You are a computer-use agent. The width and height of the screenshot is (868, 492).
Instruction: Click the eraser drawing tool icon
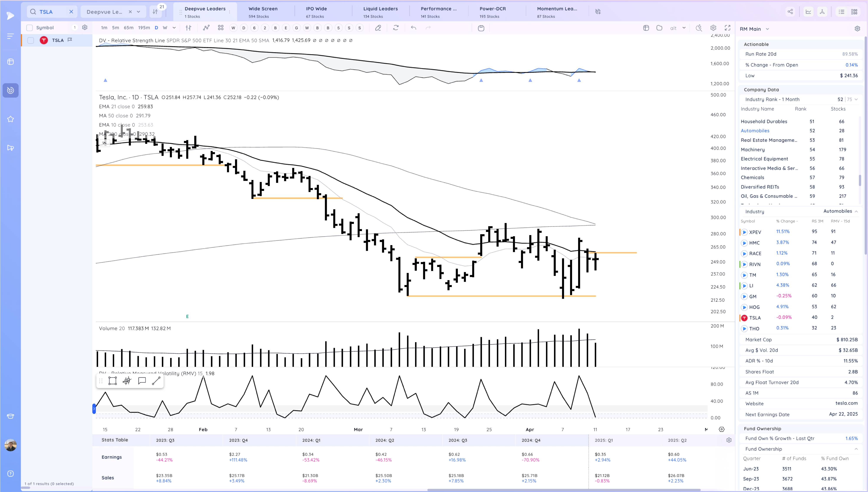[x=378, y=28]
